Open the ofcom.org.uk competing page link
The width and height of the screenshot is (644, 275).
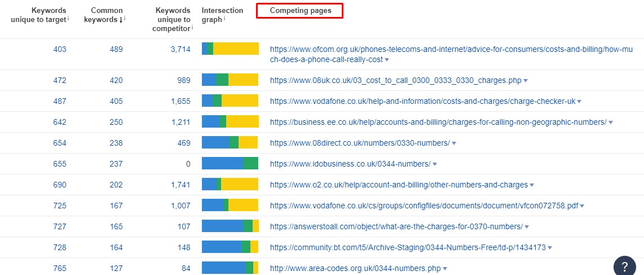[451, 54]
